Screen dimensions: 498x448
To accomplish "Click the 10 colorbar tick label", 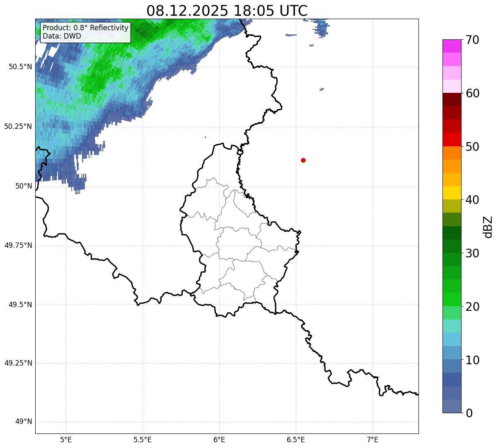I will click(x=472, y=360).
